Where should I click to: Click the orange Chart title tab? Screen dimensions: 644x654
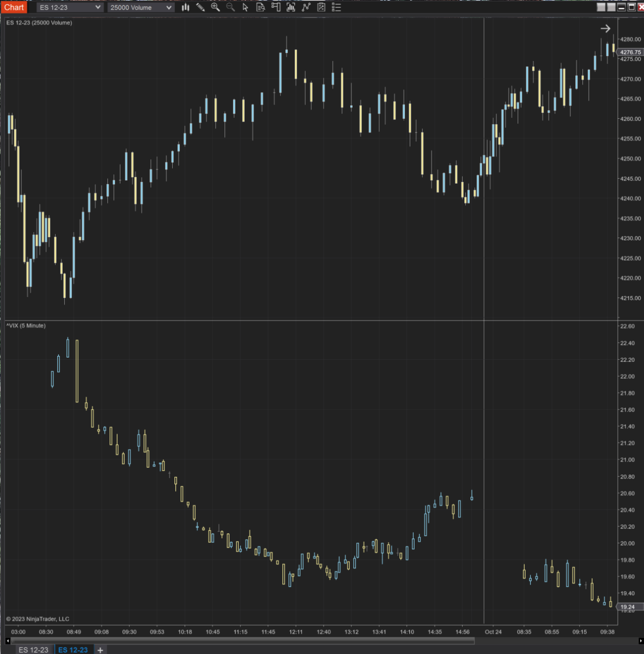coord(14,7)
